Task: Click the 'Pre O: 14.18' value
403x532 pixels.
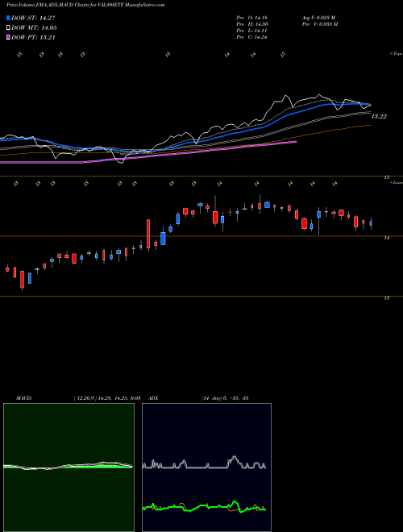Action: click(x=251, y=18)
